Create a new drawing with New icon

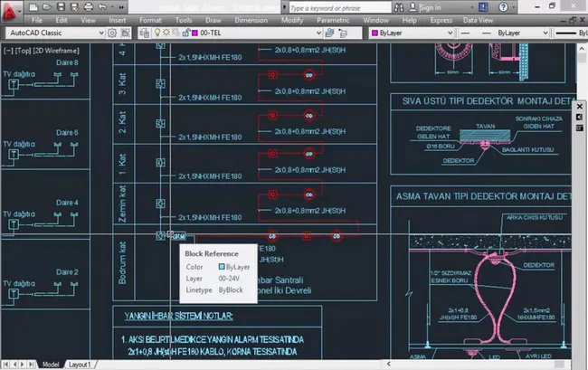click(33, 6)
